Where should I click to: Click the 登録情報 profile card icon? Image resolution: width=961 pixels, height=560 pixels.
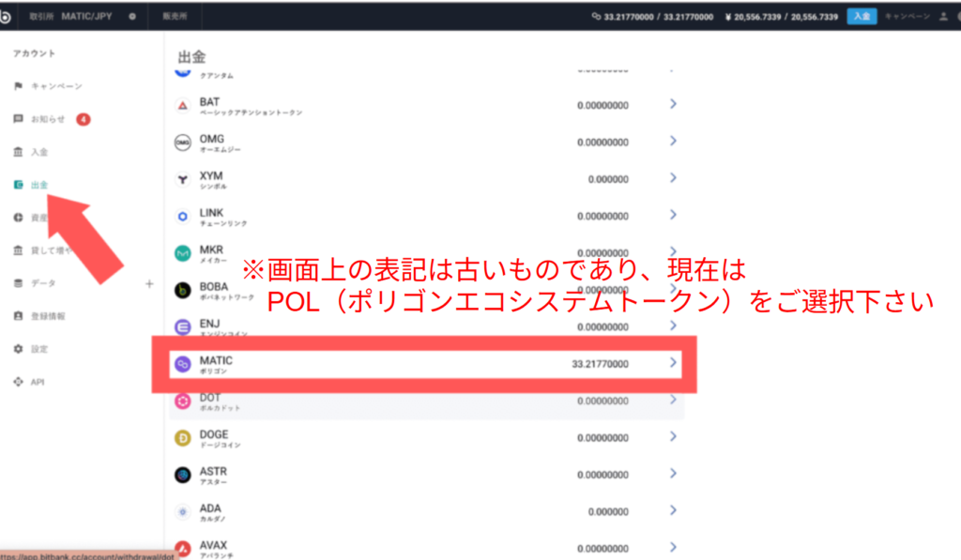tap(19, 316)
